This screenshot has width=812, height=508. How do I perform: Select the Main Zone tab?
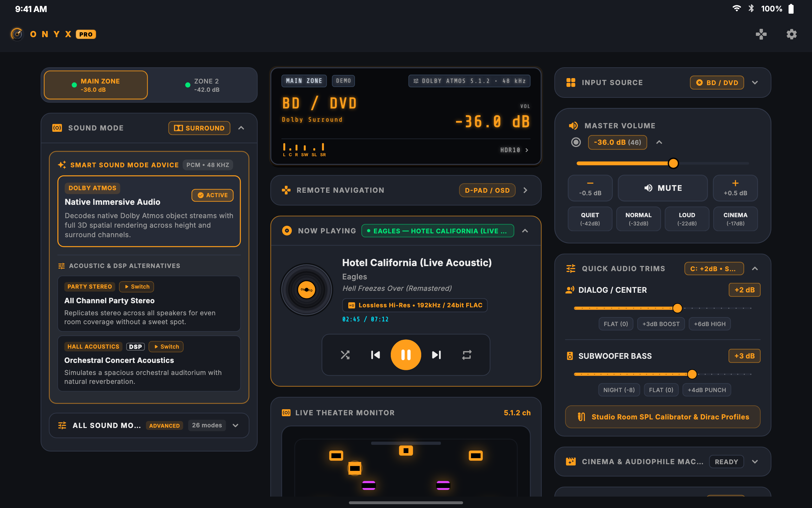point(95,85)
